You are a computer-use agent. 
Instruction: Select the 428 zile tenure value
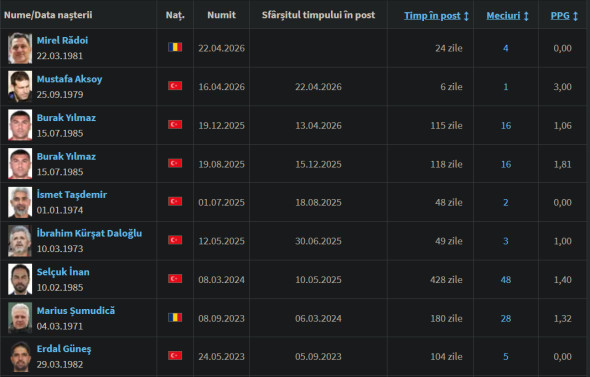(x=446, y=280)
